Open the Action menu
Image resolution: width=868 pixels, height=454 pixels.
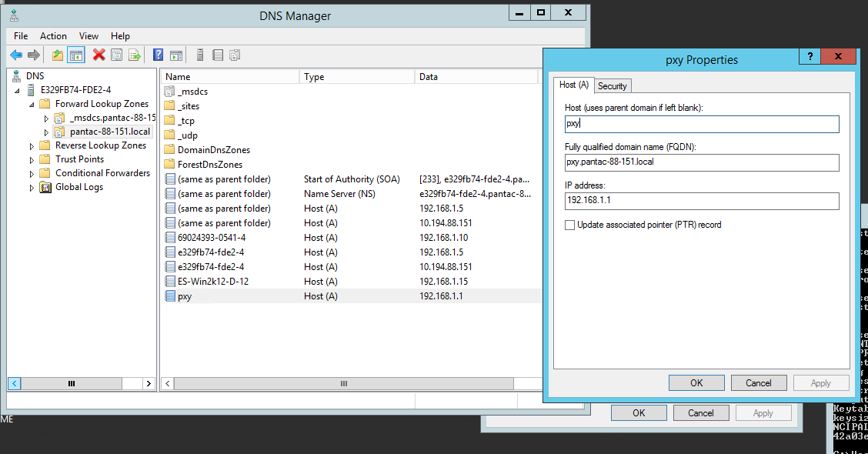point(53,36)
